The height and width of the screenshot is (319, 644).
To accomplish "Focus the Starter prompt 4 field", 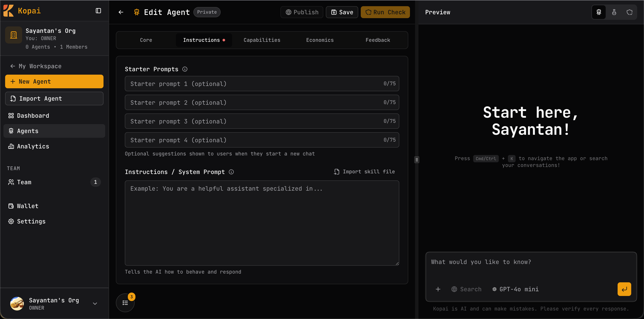I will 262,140.
